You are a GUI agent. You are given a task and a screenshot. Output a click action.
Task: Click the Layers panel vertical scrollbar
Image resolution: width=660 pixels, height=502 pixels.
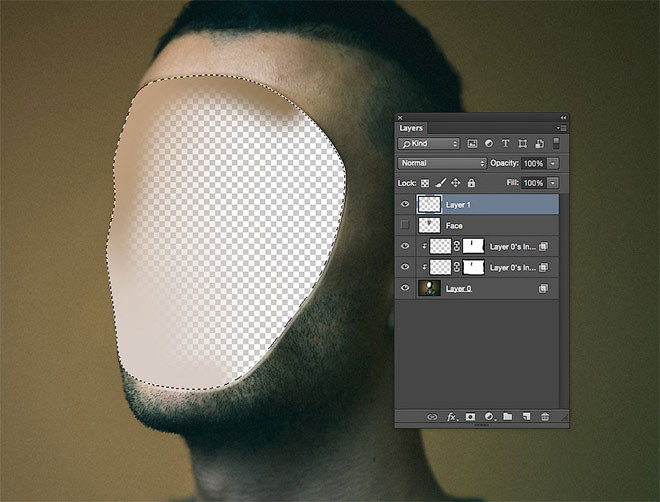pyautogui.click(x=563, y=300)
